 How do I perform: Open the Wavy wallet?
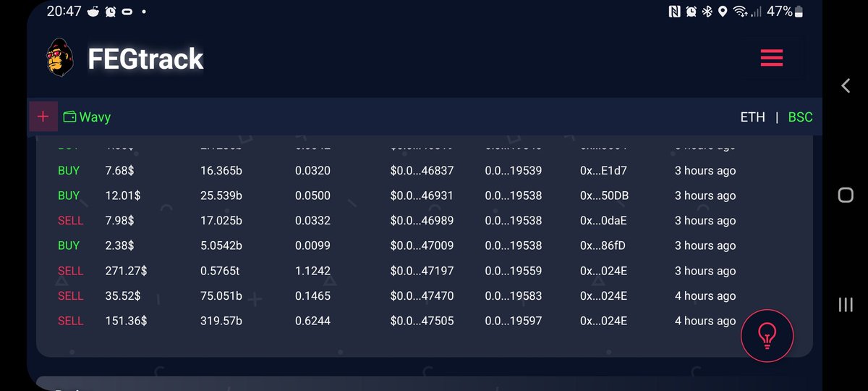click(87, 117)
